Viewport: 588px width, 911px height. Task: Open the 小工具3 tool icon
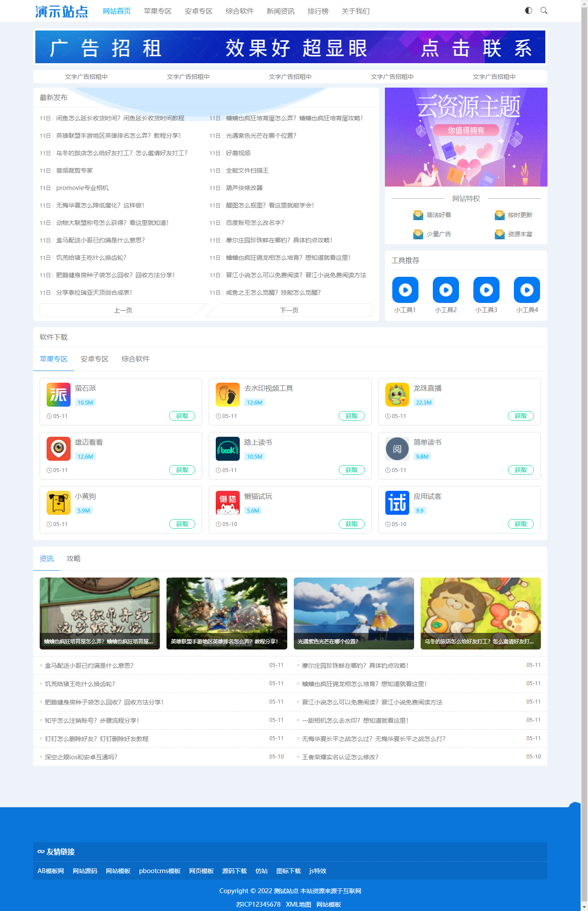click(x=486, y=290)
